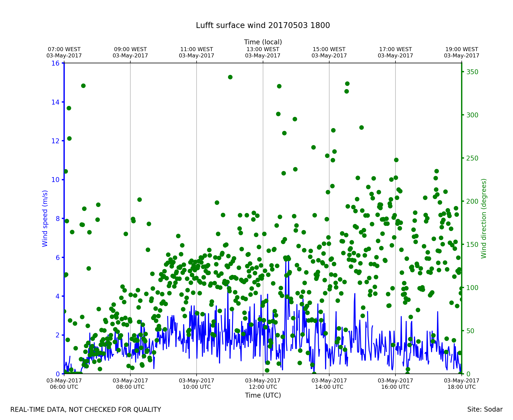Click the "13:00 WEST" top tick label
The image size is (513, 420).
tap(263, 49)
